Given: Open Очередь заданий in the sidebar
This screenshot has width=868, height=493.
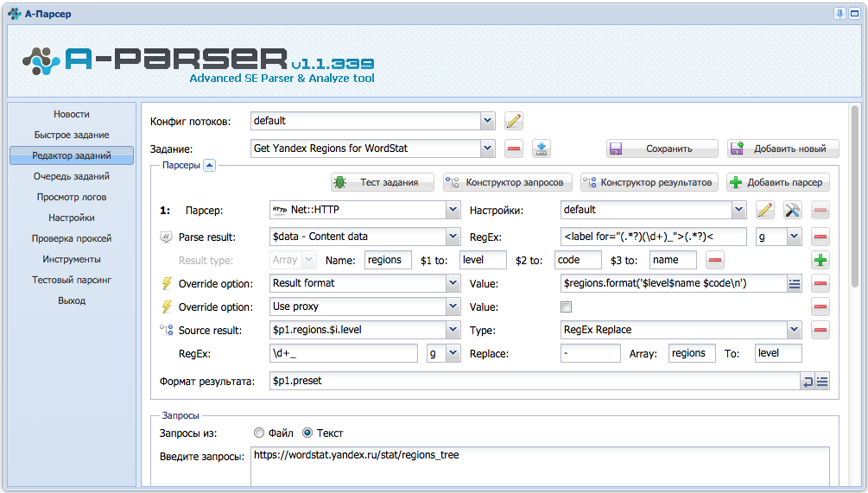Looking at the screenshot, I should coord(72,176).
